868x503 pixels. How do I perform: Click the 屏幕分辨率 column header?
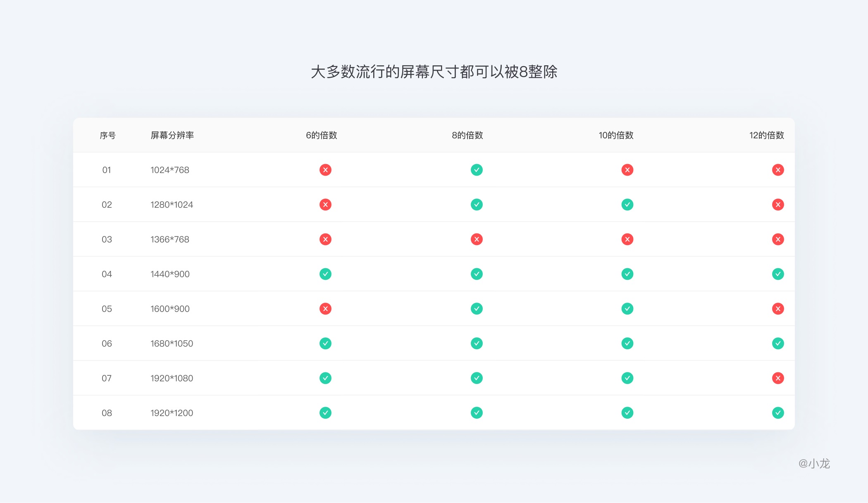173,135
